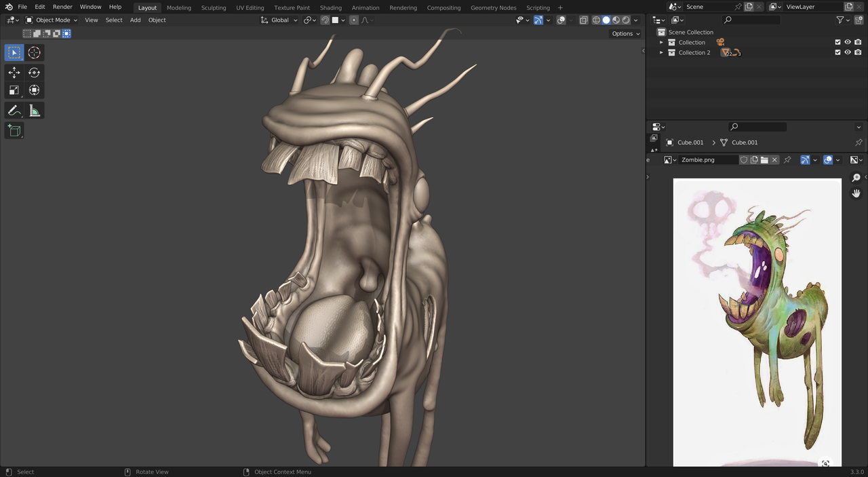Activate the Rotate tool
Screen dimensions: 868x477
coord(35,73)
